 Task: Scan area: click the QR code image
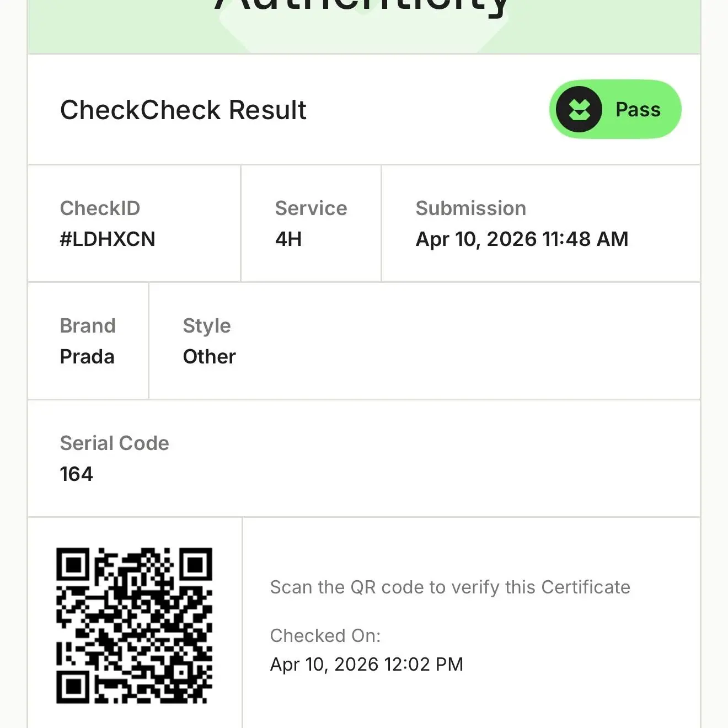point(134,625)
